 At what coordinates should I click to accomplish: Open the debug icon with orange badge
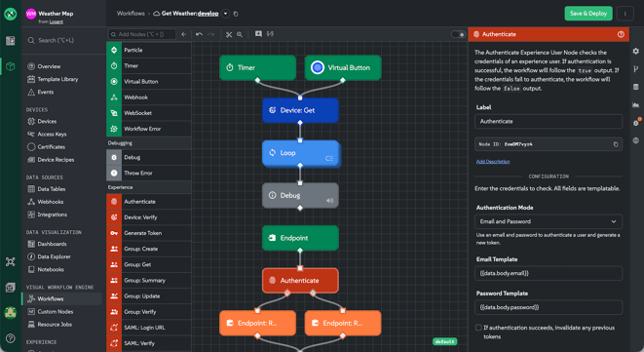click(636, 122)
